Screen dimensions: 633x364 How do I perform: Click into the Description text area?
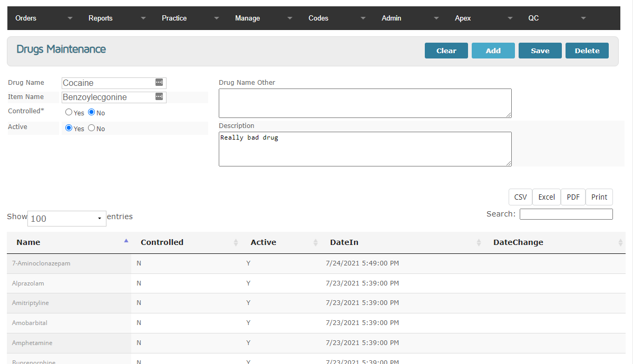[x=365, y=149]
